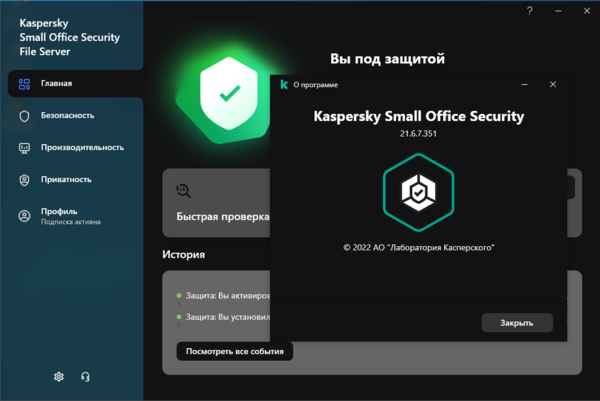
Task: Open support via headset icon
Action: click(x=85, y=377)
